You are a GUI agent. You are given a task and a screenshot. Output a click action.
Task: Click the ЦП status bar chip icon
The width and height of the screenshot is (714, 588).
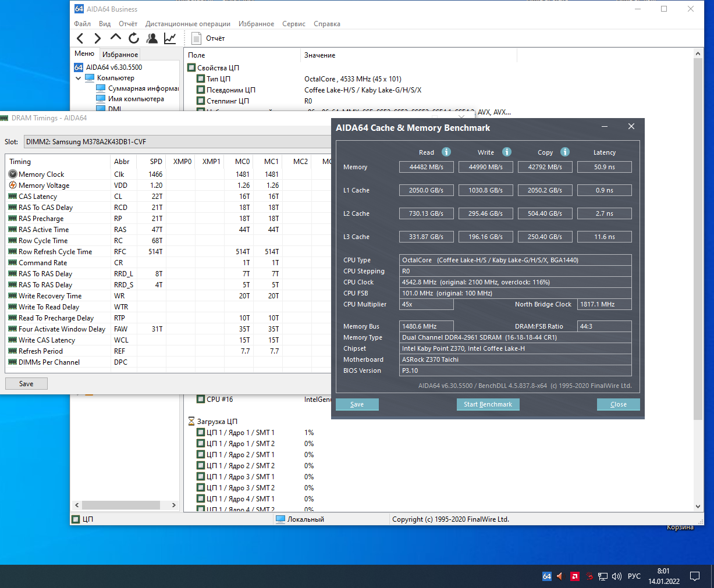point(76,519)
